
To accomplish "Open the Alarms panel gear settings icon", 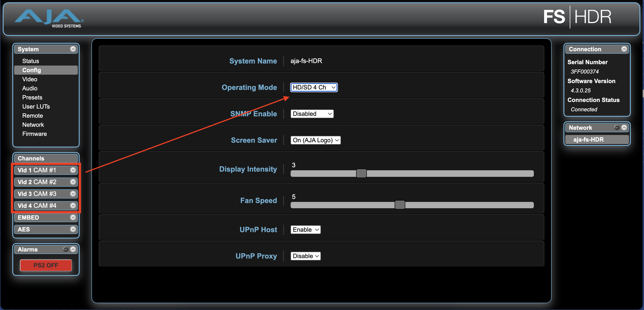I will tap(66, 249).
